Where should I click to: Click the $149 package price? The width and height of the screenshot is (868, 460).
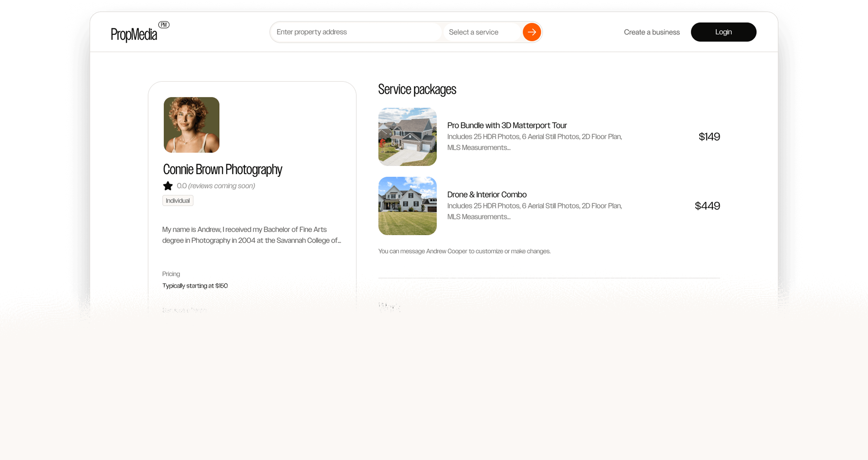pos(709,137)
